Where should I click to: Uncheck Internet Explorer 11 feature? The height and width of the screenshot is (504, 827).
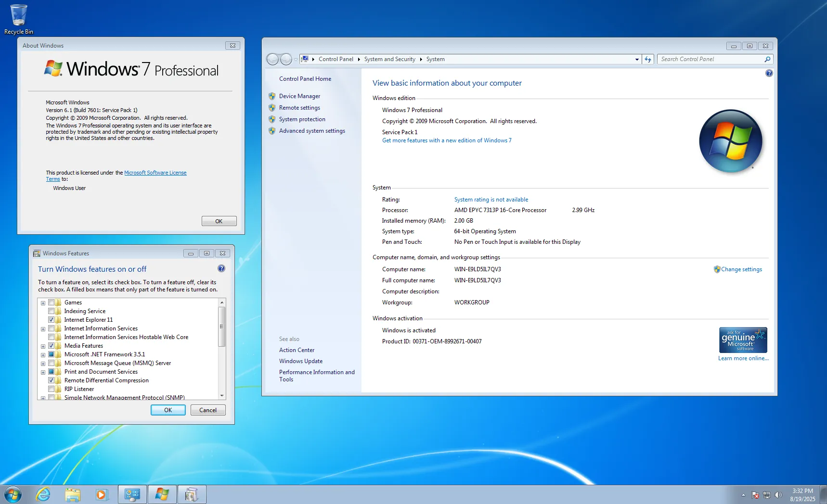pos(51,320)
